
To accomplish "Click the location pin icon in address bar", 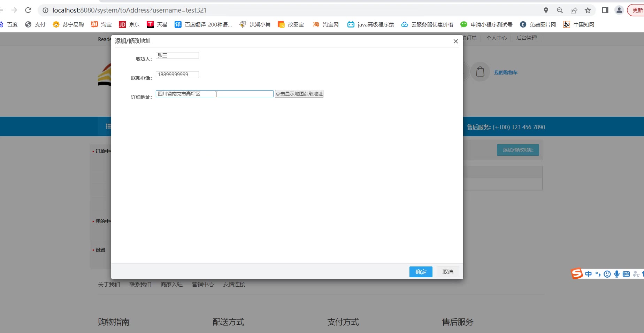I will coord(546,10).
